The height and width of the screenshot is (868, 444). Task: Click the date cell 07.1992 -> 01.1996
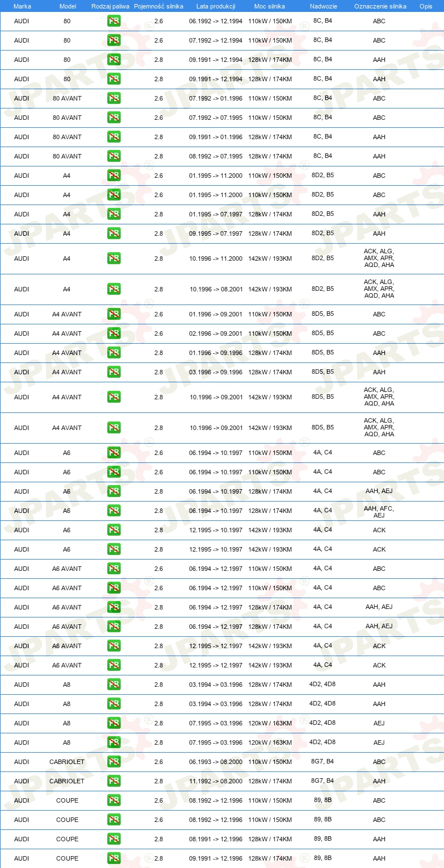[x=216, y=98]
